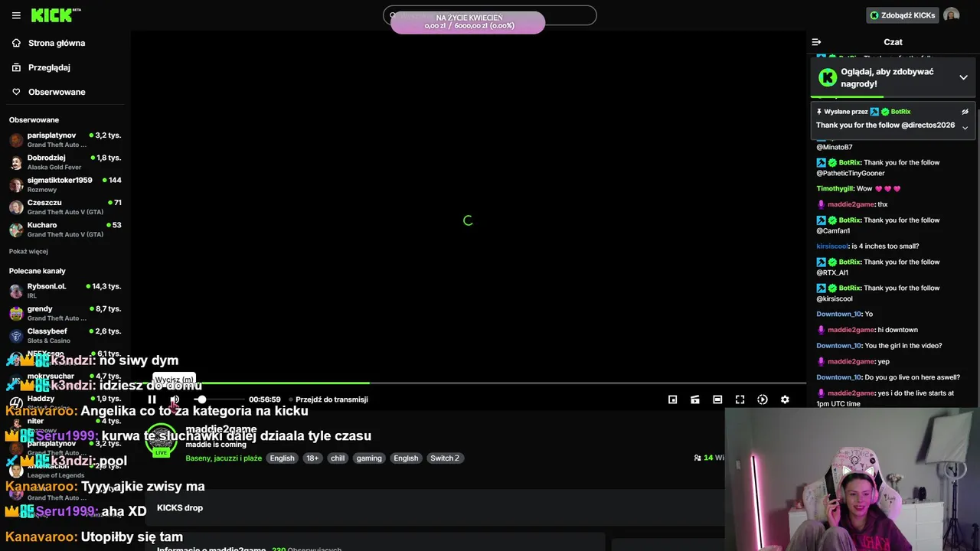This screenshot has height=551, width=980.
Task: Click NA ŻYCIE KWIECIEŃ goal bar
Action: click(468, 21)
